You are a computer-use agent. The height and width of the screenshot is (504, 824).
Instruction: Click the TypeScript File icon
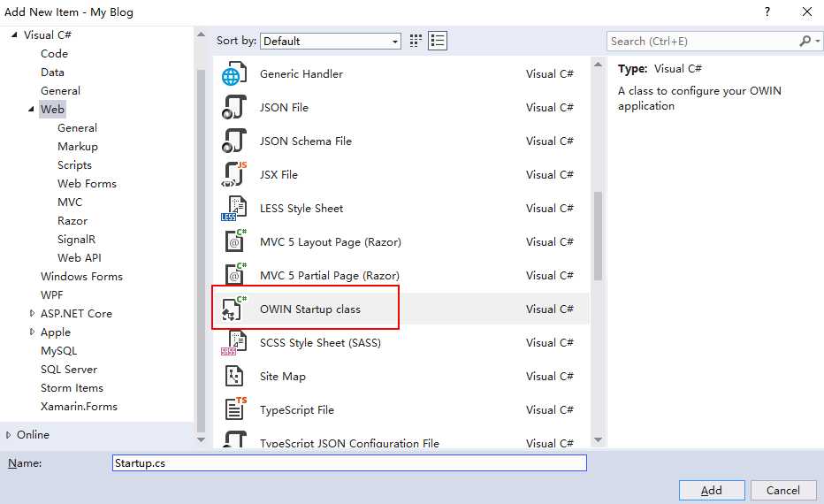(x=234, y=410)
